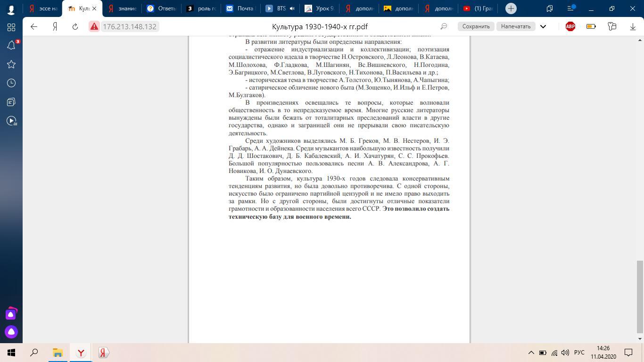Reload the current PDF page
This screenshot has width=644, height=362.
75,26
